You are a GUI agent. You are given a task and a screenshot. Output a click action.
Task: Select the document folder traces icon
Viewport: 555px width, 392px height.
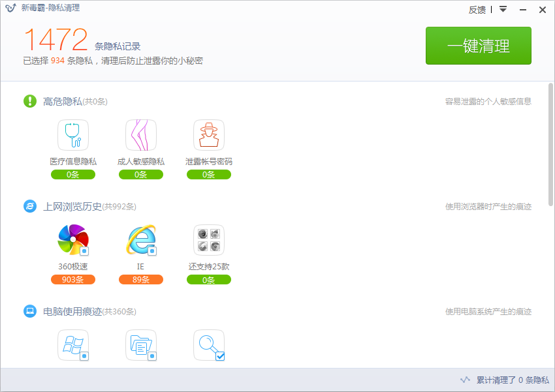click(141, 345)
